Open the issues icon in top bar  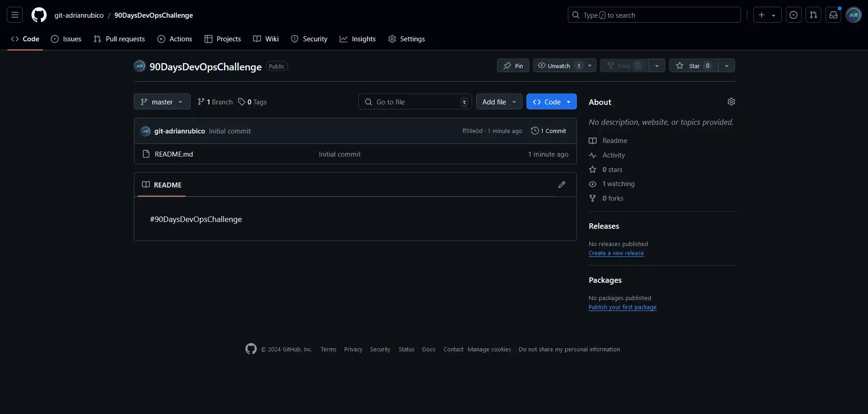(794, 15)
